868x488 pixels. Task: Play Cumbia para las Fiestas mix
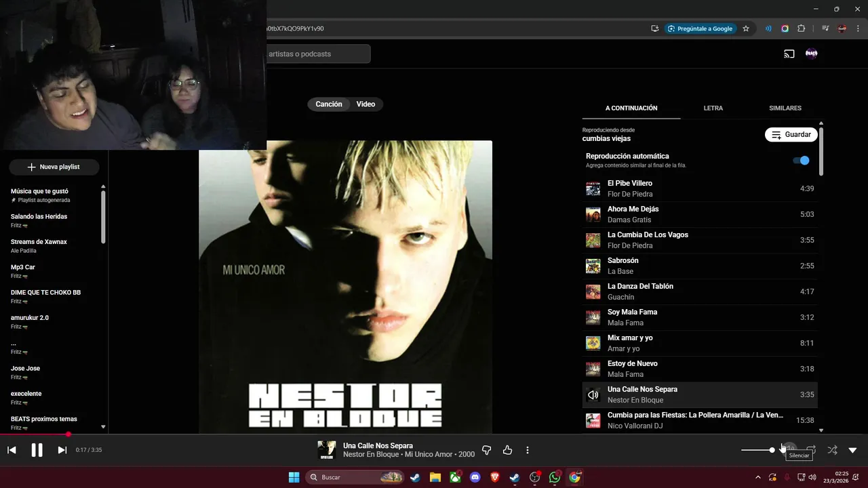700,420
